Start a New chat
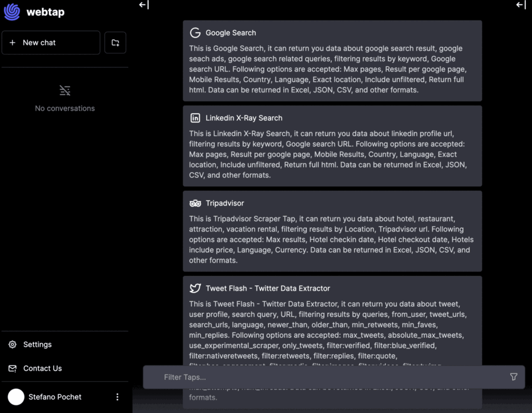The height and width of the screenshot is (413, 532). pyautogui.click(x=51, y=43)
